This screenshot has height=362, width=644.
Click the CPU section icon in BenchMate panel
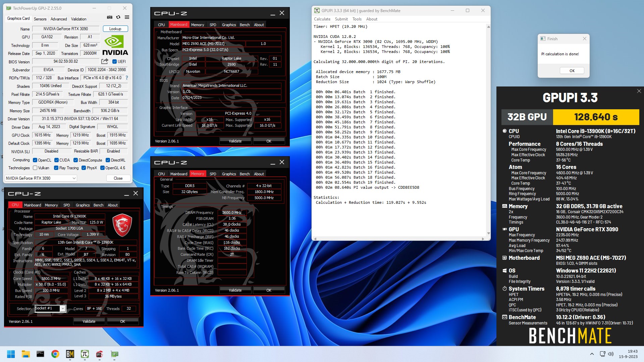coord(504,131)
